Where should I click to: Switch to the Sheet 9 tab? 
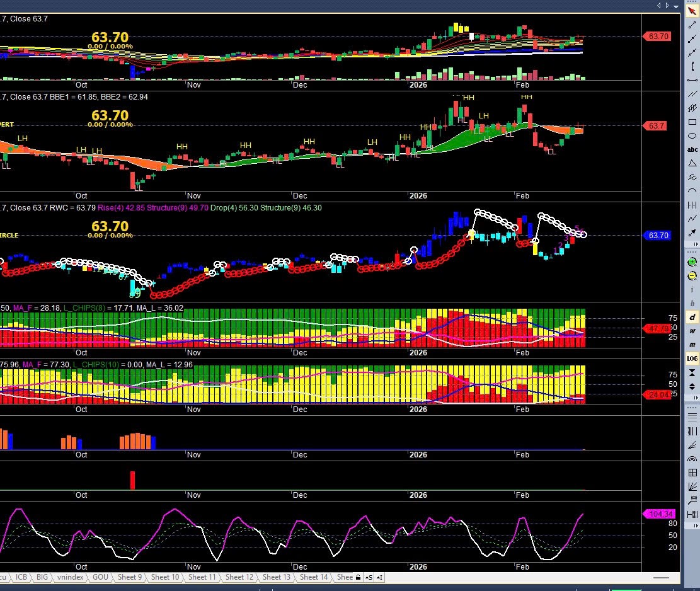(129, 577)
